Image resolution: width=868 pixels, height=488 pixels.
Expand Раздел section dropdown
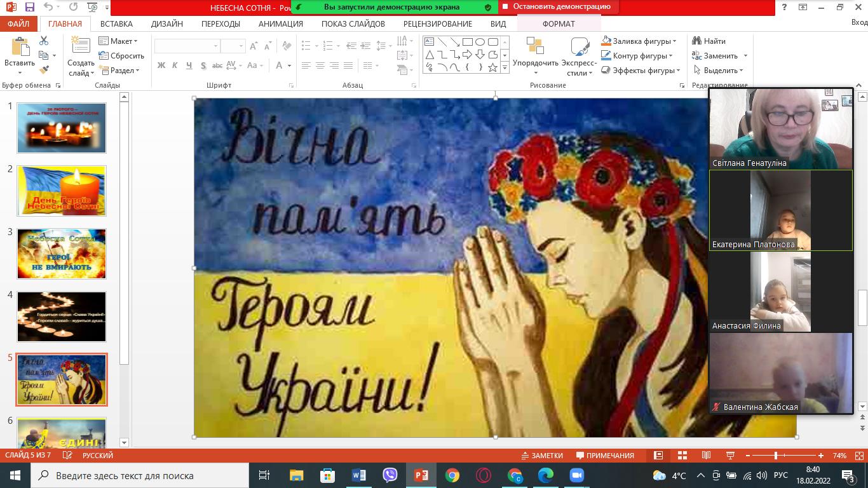(x=119, y=70)
